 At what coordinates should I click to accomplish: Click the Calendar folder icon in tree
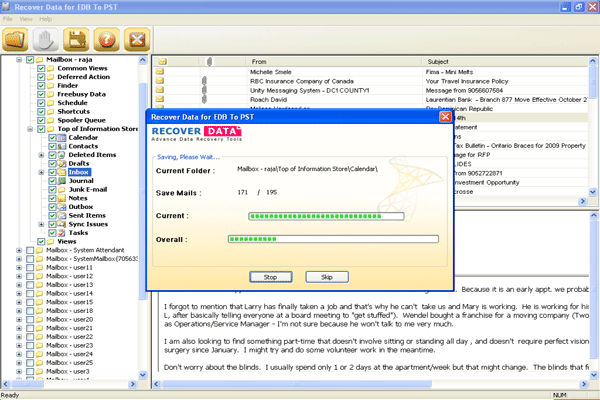pos(62,137)
